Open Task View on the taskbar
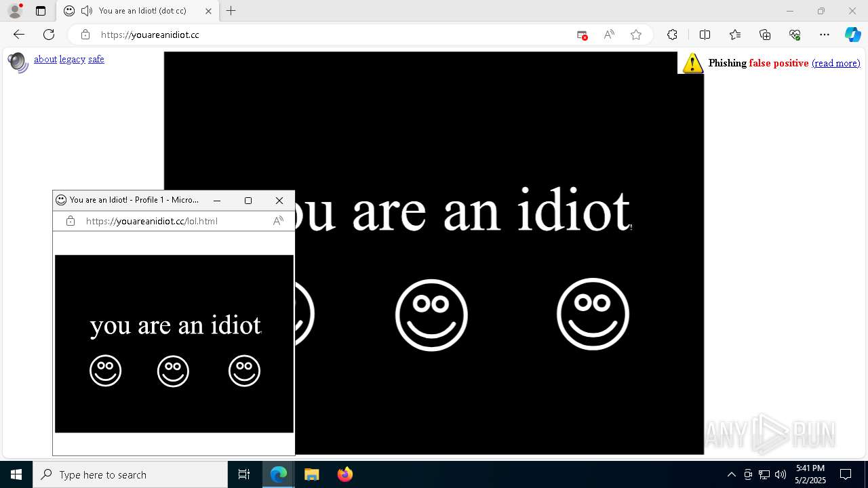 pos(244,474)
